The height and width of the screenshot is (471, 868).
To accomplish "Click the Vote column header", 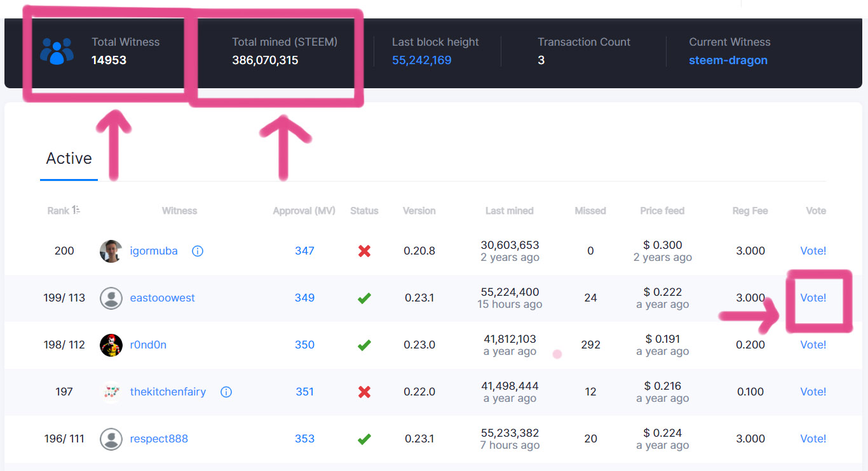I will [x=816, y=211].
